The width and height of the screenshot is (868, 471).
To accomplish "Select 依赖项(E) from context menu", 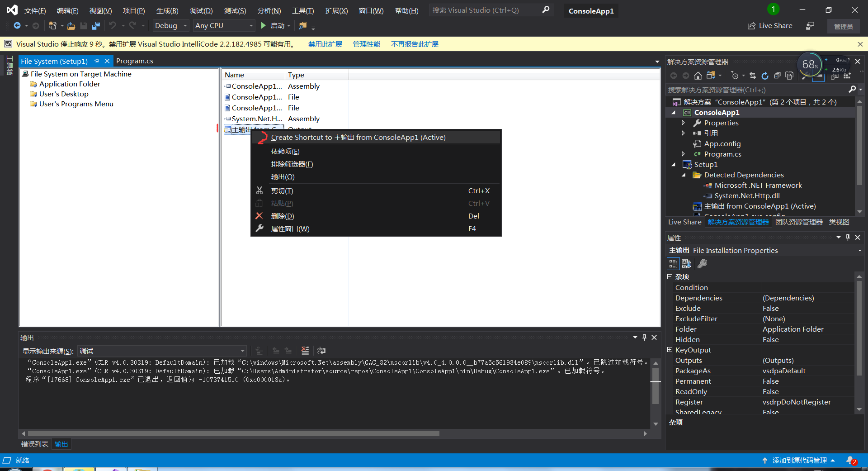I will tap(376, 152).
